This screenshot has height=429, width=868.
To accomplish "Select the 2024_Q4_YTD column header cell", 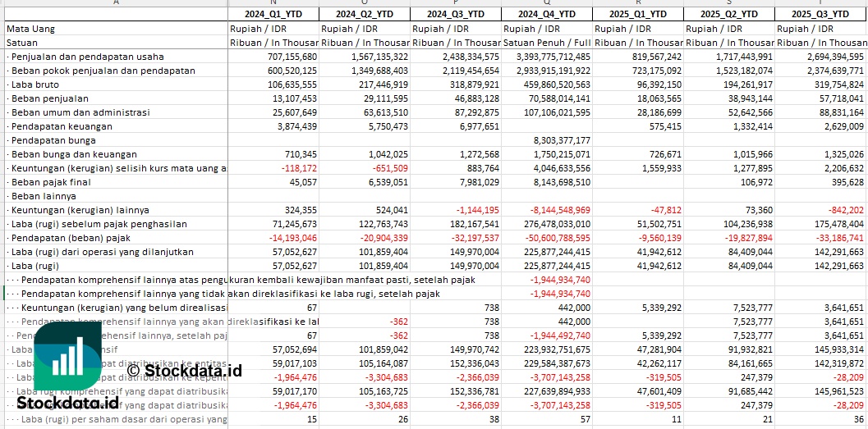I will coord(547,15).
